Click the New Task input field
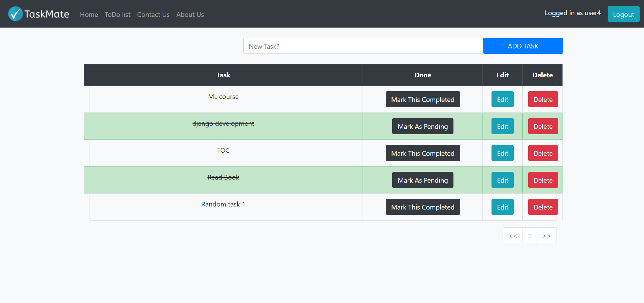The image size is (644, 303). [x=363, y=46]
